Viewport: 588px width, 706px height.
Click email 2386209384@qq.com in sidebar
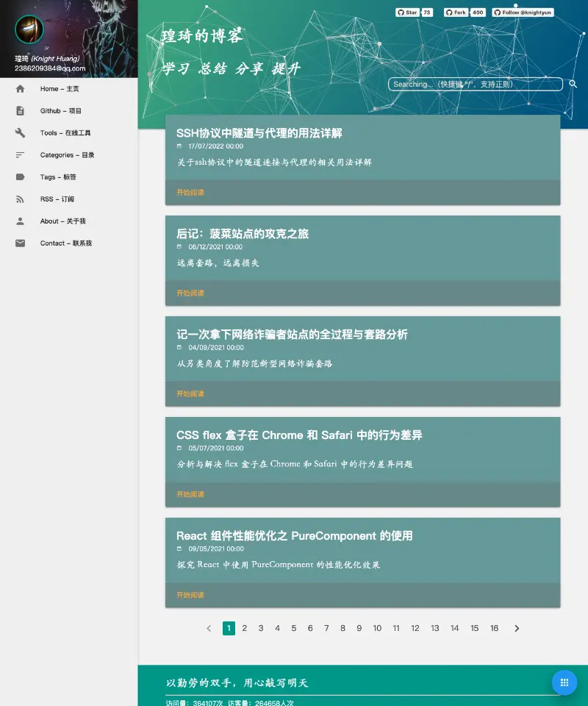click(50, 68)
